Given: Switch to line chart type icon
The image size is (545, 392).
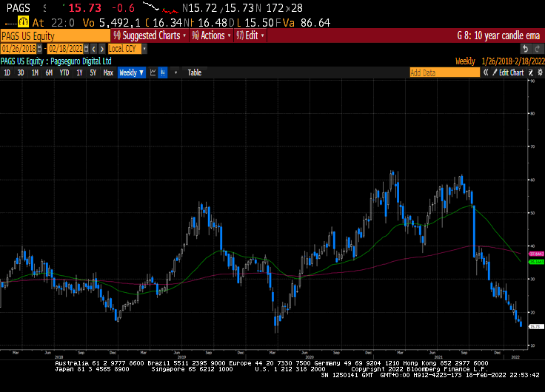Looking at the screenshot, I should point(153,72).
